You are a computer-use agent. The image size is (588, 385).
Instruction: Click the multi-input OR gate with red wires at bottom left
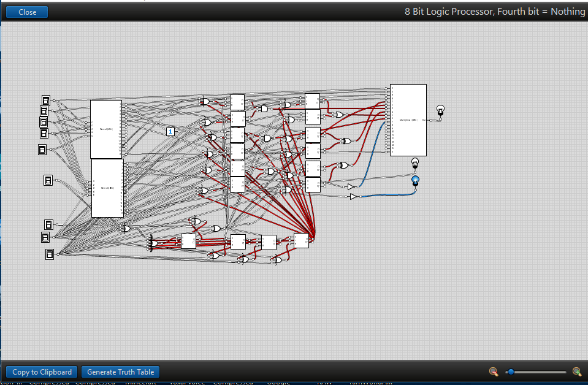pyautogui.click(x=153, y=244)
